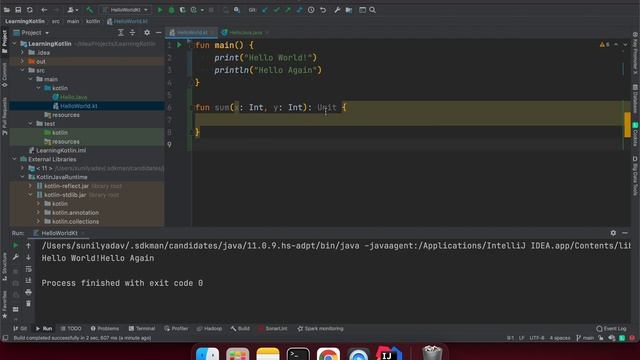Expand the .idea folder
Image resolution: width=640 pixels, height=360 pixels.
pos(22,53)
